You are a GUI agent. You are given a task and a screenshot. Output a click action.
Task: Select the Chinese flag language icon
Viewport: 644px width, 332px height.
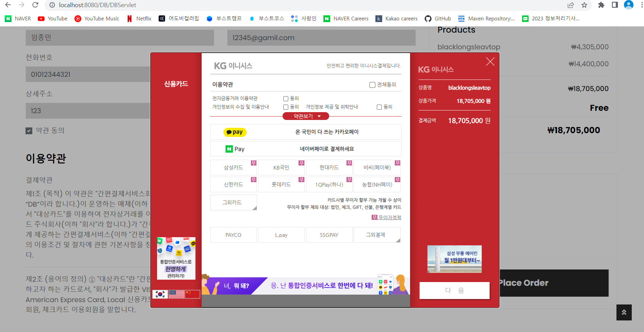click(192, 294)
